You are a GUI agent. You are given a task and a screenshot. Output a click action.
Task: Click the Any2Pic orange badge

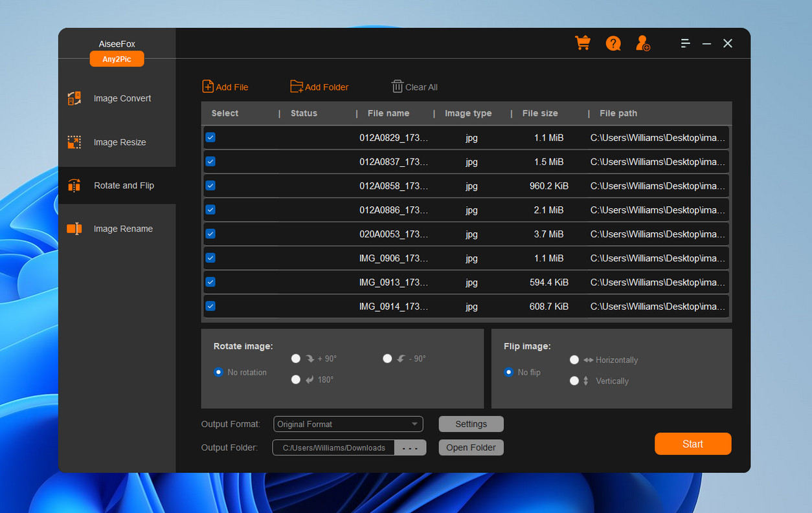coord(117,59)
